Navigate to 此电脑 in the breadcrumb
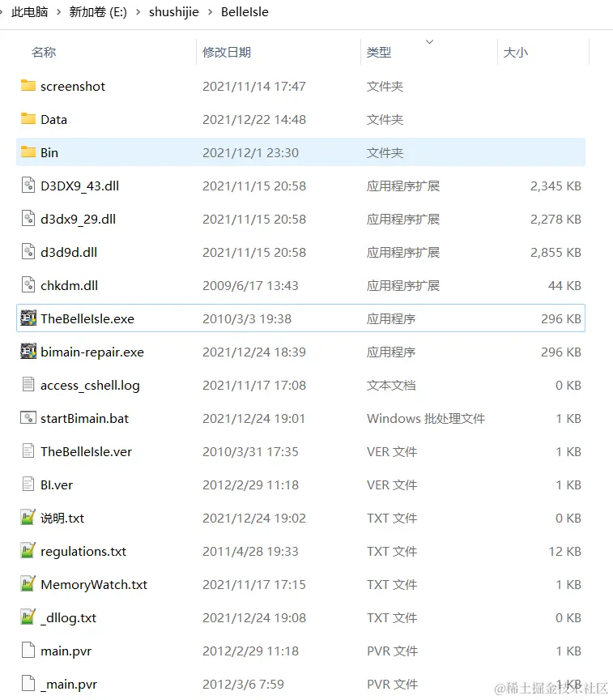The image size is (613, 700). (x=29, y=12)
